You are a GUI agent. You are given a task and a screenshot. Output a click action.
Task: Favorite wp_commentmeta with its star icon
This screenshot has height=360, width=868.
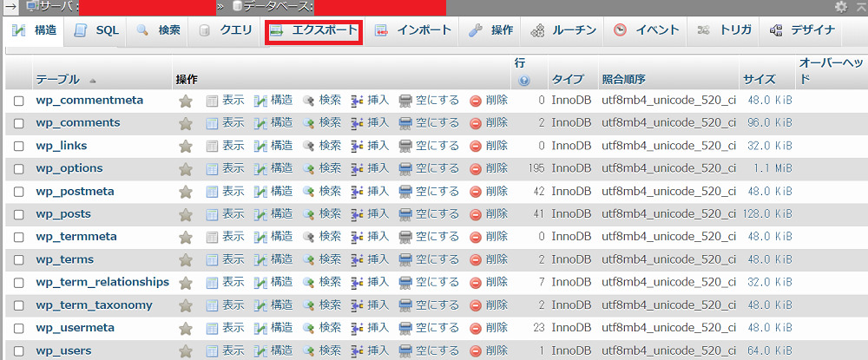186,101
